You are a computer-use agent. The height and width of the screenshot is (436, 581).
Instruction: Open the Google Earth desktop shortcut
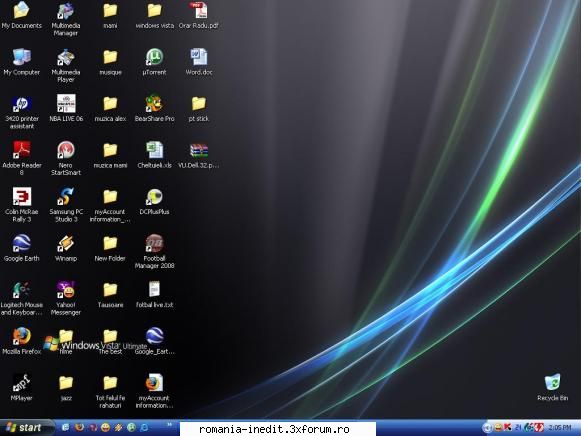tap(21, 248)
